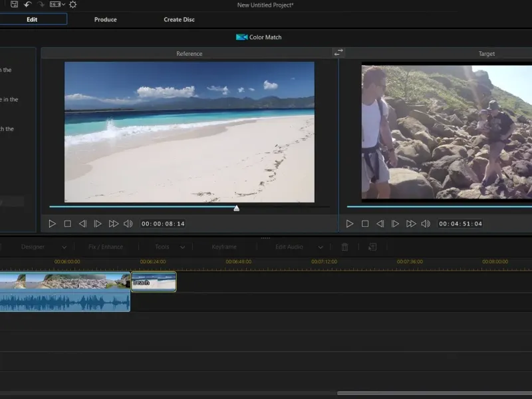Click the Reference preview seek slider handle
Image resolution: width=532 pixels, height=399 pixels.
pyautogui.click(x=236, y=208)
